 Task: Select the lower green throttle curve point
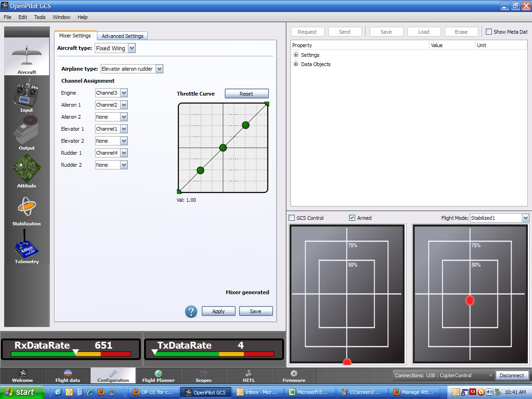(x=200, y=170)
